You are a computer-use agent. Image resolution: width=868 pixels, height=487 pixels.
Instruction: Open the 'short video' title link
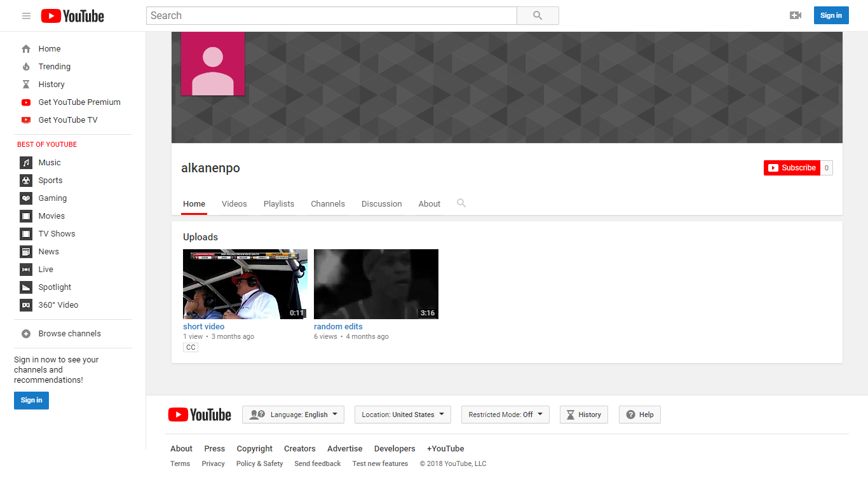click(204, 327)
